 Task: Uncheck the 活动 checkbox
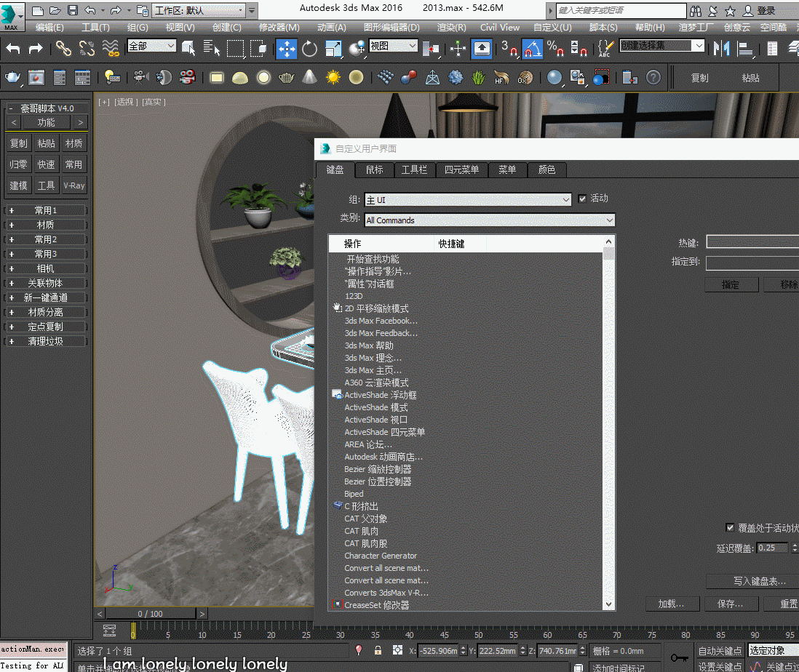pos(582,199)
